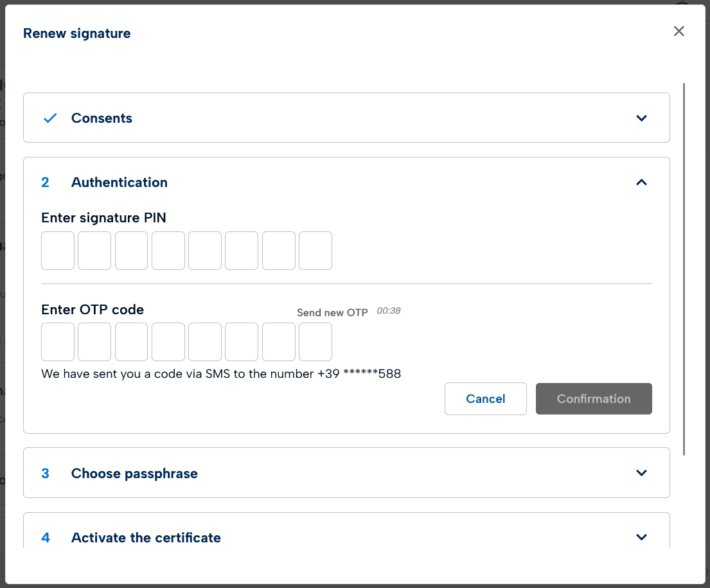Viewport: 710px width, 588px height.
Task: Click the Confirmation button
Action: 594,398
